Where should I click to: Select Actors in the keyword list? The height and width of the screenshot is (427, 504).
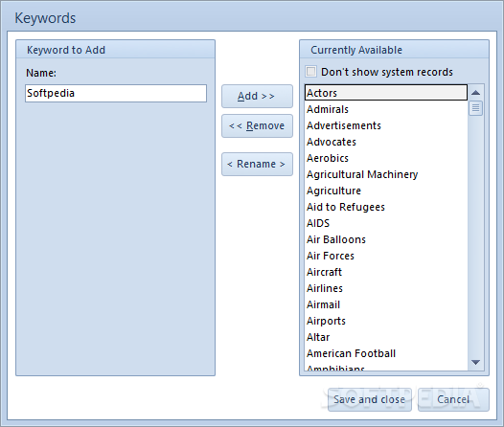(386, 93)
